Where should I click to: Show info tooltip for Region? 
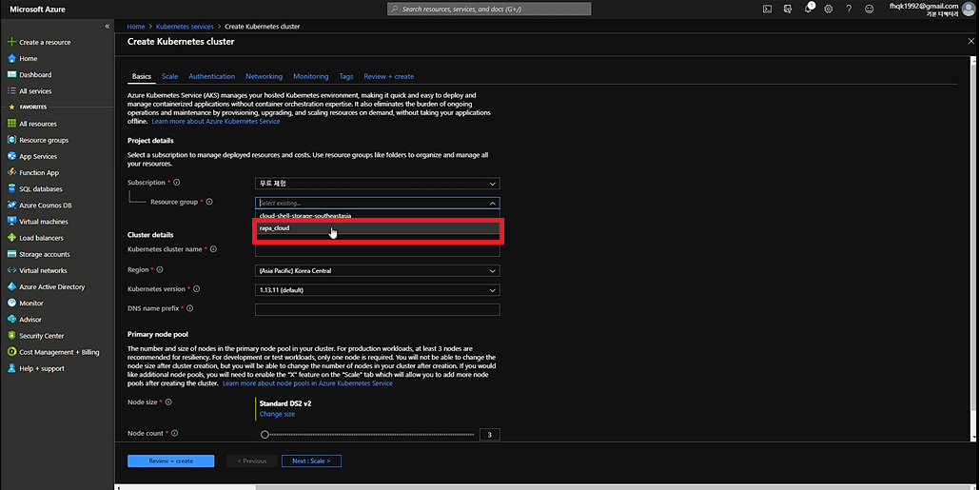coord(160,269)
